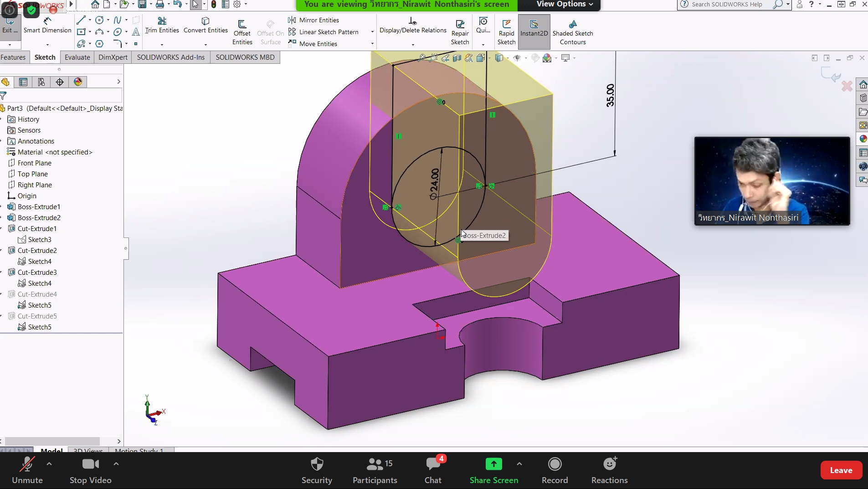The height and width of the screenshot is (489, 868).
Task: Expand video options caret beside Stop Video
Action: coord(116,464)
